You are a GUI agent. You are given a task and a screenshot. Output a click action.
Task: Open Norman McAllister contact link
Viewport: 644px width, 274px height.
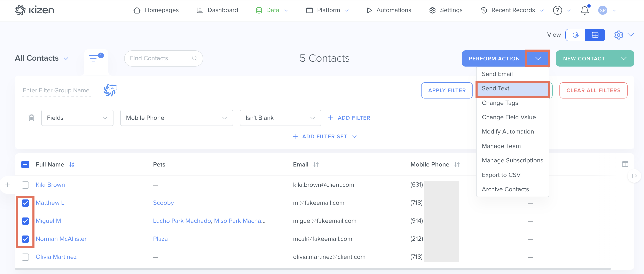(x=61, y=239)
